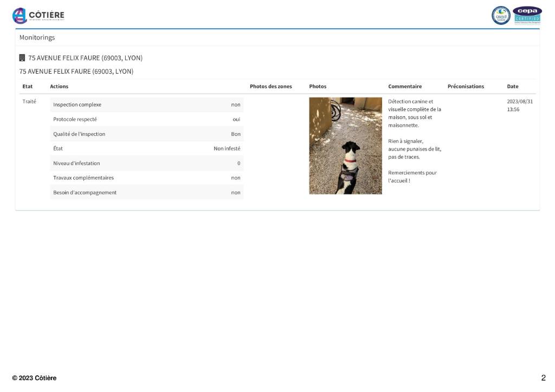Click the round CS3D certification badge
This screenshot has width=555, height=392.
(501, 15)
